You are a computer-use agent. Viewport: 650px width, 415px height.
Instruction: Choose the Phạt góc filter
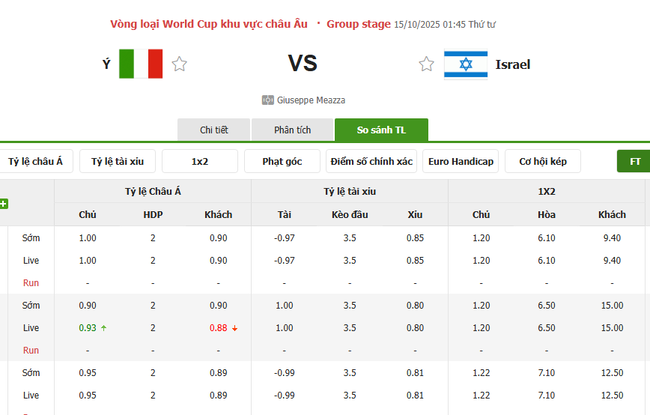point(282,161)
